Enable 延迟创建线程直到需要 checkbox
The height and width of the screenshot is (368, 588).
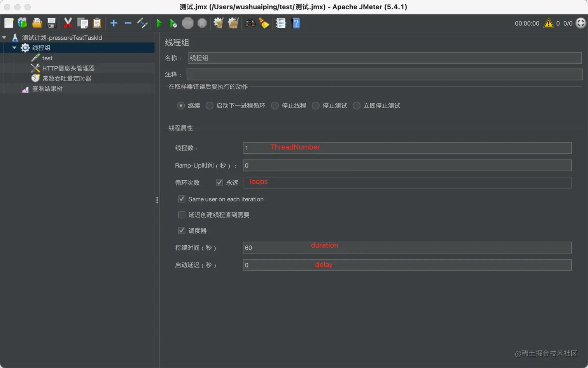[x=182, y=215]
